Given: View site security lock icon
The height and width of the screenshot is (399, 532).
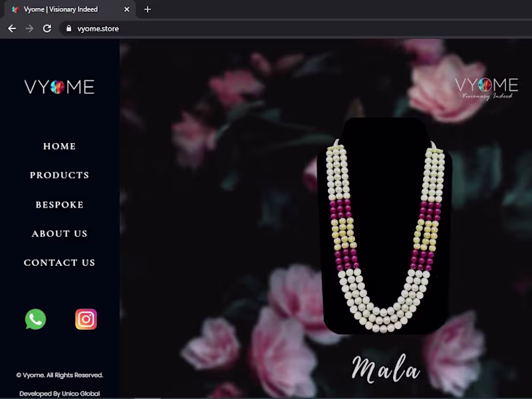Looking at the screenshot, I should (69, 29).
